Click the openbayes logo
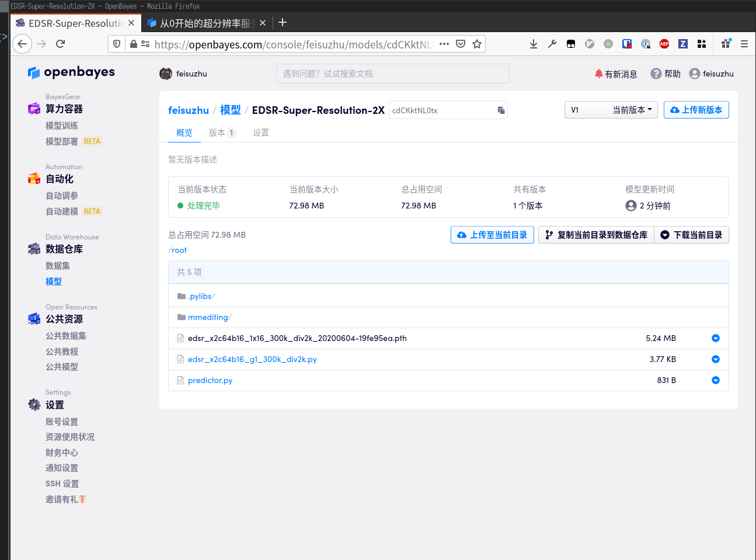The height and width of the screenshot is (560, 756). pyautogui.click(x=71, y=72)
